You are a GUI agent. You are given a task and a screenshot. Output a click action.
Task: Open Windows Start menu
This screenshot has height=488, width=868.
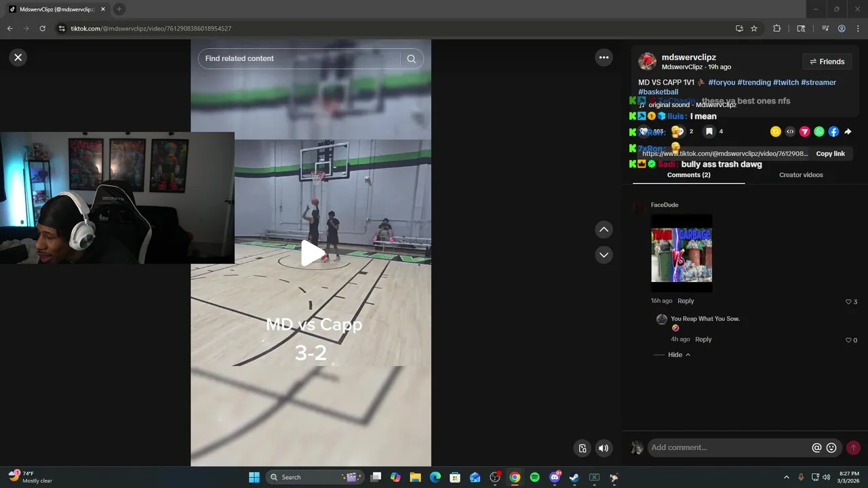[x=254, y=477]
